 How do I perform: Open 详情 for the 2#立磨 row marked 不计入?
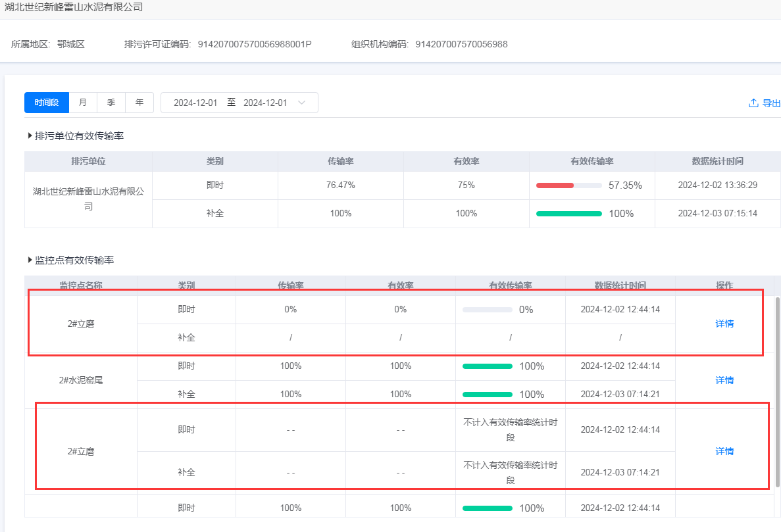[x=724, y=451]
